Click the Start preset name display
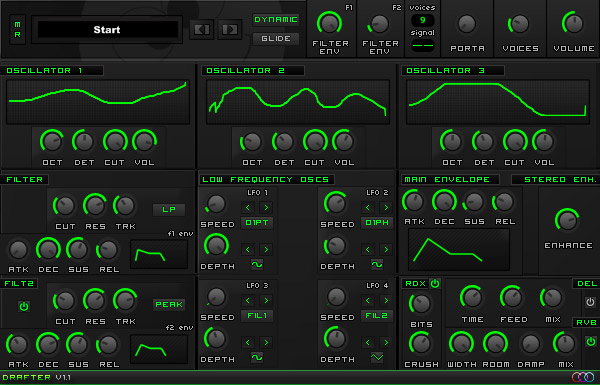The image size is (600, 385). pyautogui.click(x=107, y=29)
